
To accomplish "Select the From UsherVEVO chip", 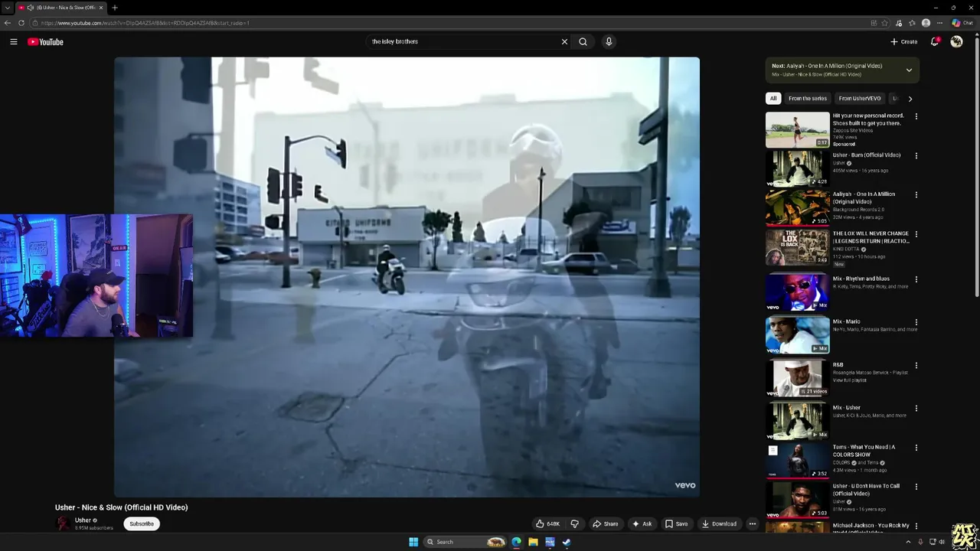I will (x=860, y=98).
